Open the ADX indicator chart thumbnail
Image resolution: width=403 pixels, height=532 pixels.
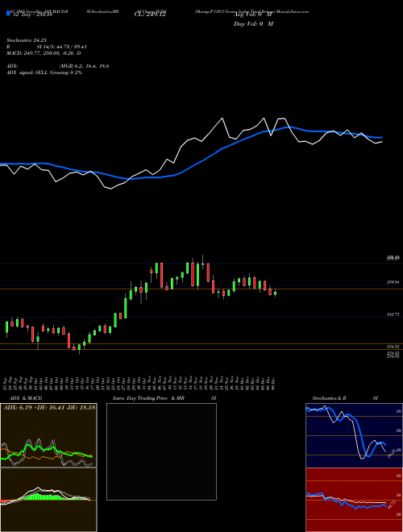click(x=48, y=435)
